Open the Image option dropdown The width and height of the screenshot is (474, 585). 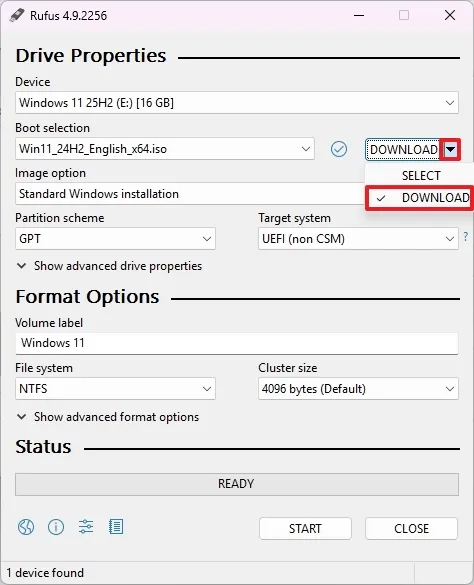point(190,194)
